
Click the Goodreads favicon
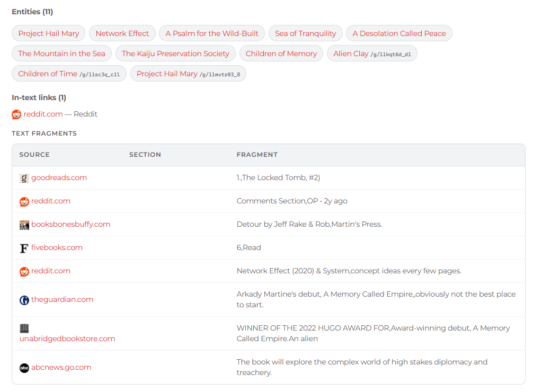24,178
